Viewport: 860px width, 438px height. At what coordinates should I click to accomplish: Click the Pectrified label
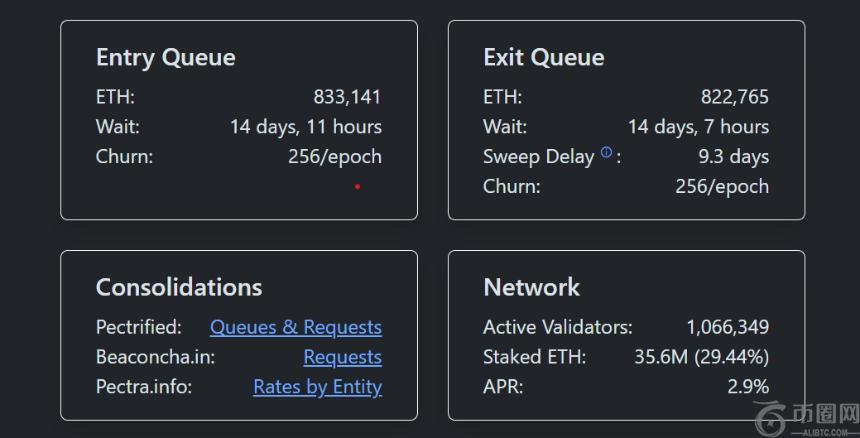[138, 327]
